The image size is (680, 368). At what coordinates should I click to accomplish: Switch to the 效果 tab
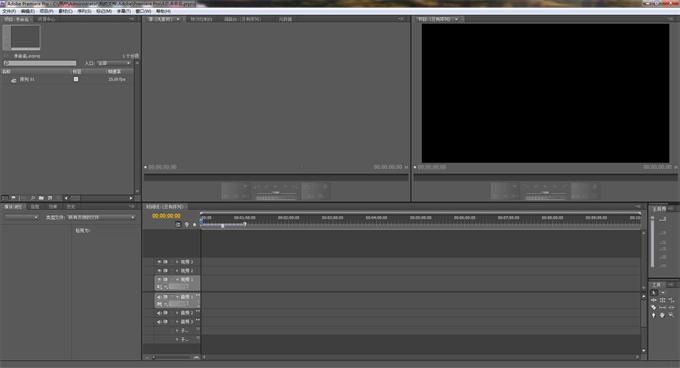click(x=53, y=207)
